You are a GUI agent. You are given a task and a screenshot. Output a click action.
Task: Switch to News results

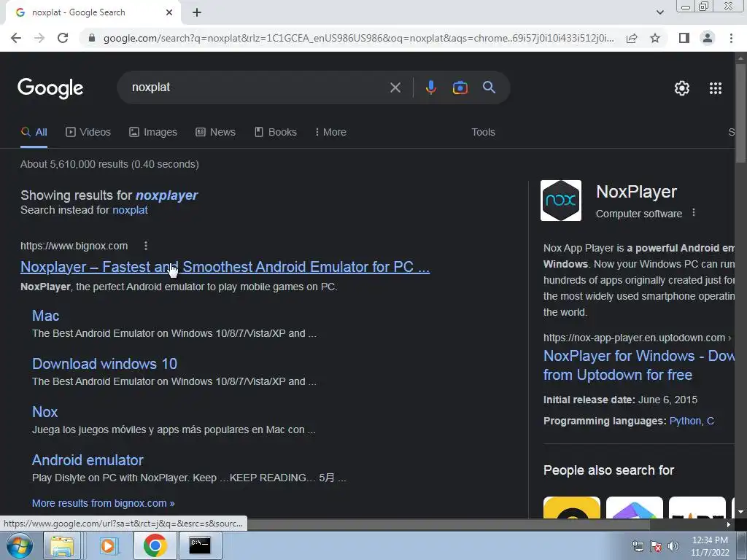click(x=215, y=133)
